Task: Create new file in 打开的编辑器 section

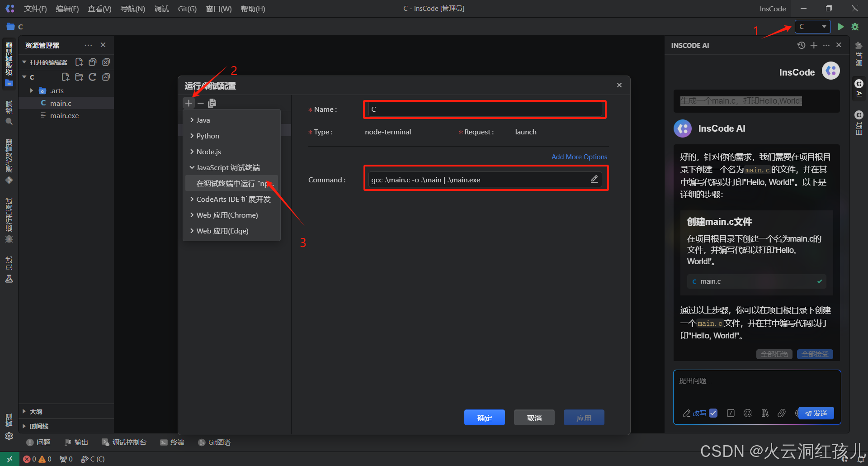Action: coord(79,62)
